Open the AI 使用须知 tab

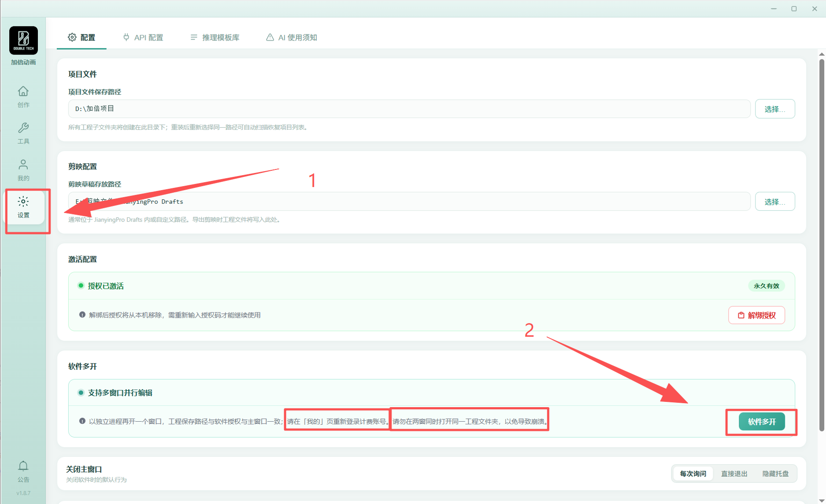pos(291,37)
